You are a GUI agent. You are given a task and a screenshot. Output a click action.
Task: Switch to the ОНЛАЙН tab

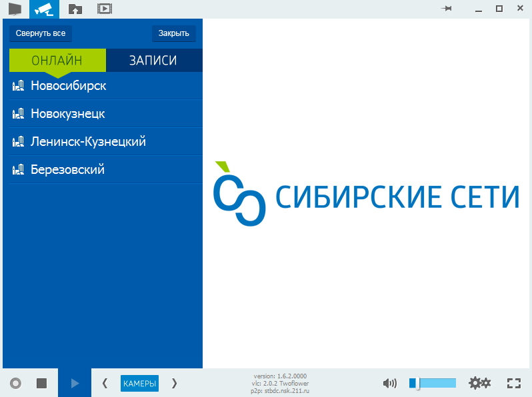tap(57, 61)
